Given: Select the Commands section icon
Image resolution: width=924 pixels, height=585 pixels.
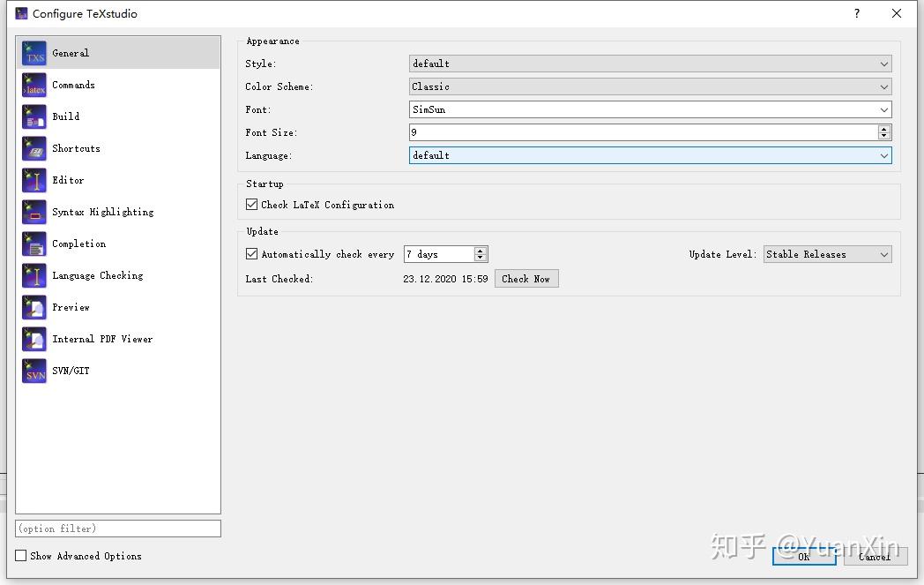Looking at the screenshot, I should 34,85.
